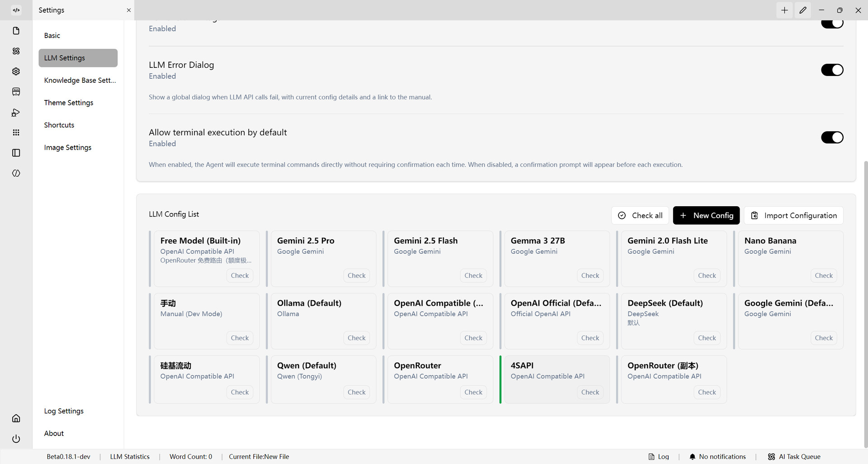Check the Gemini 2.5 Pro config
This screenshot has width=868, height=464.
(357, 275)
